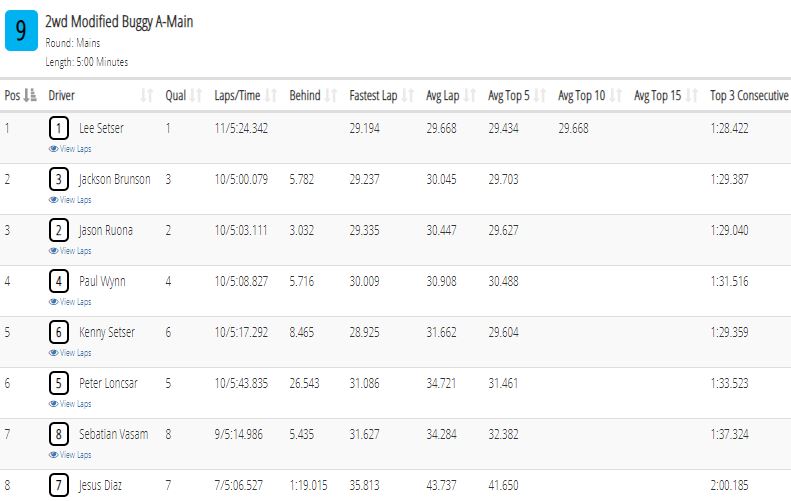Sort table by Pos column icon
791x501 pixels.
click(x=30, y=95)
